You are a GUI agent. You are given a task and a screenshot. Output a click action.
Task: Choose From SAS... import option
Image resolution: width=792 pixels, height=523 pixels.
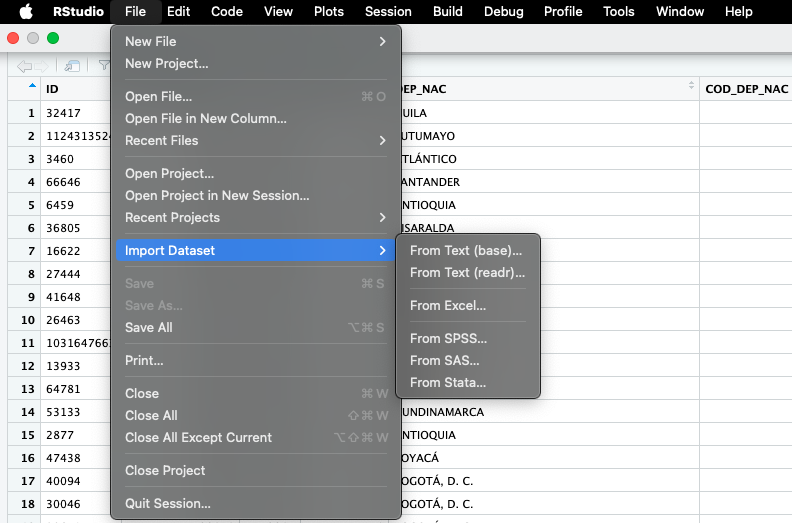(468, 360)
